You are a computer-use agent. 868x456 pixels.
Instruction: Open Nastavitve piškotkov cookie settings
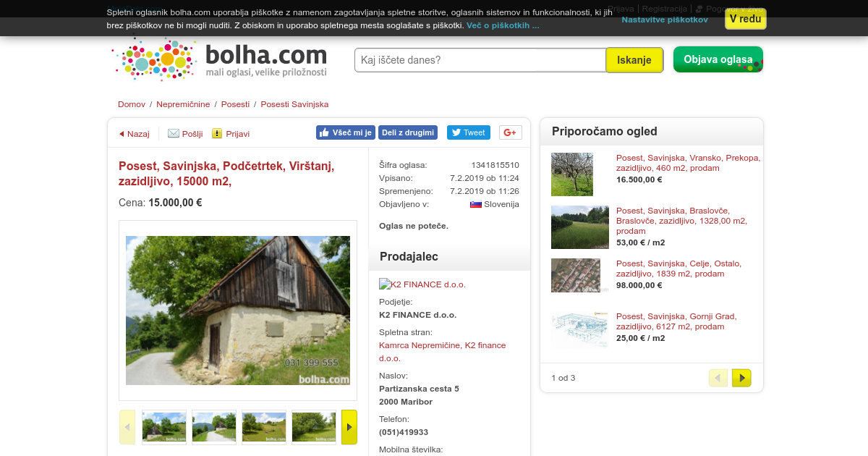pos(665,20)
